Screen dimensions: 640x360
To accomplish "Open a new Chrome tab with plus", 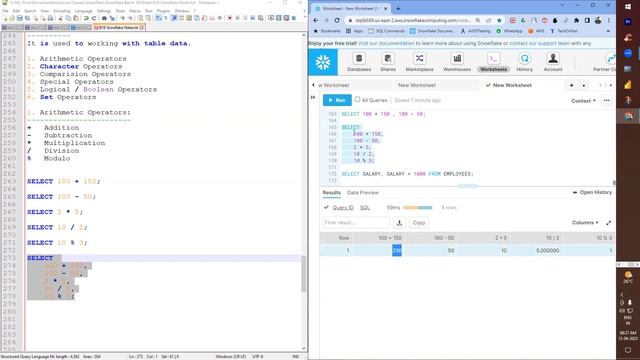I will (x=398, y=8).
